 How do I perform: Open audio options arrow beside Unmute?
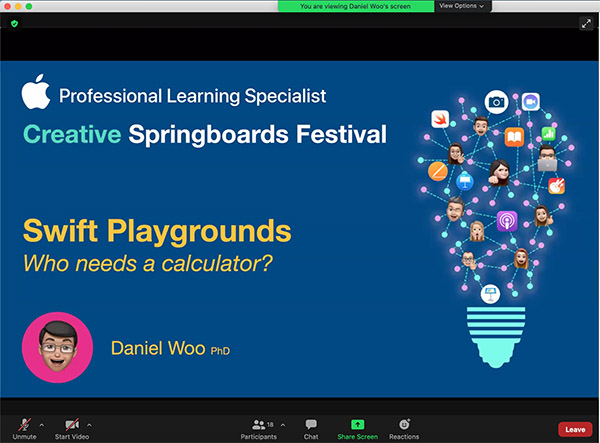coord(42,425)
